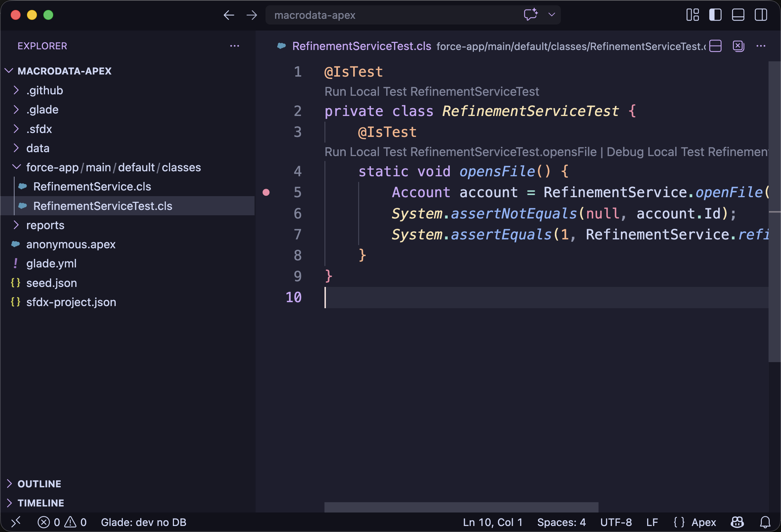
Task: Toggle the bottom panel
Action: (x=738, y=15)
